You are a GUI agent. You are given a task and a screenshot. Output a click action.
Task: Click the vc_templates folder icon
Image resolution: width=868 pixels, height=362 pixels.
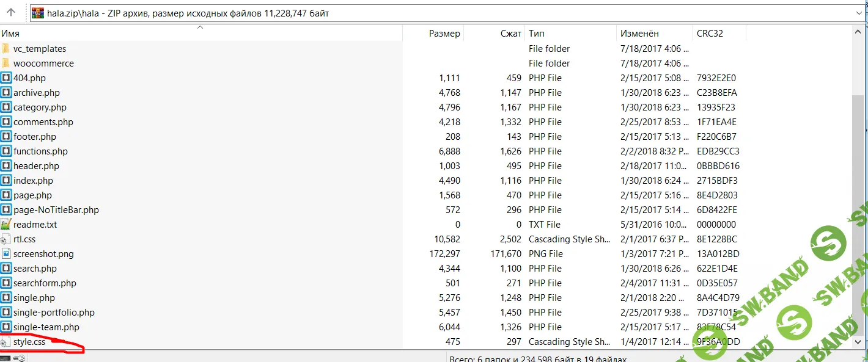6,49
